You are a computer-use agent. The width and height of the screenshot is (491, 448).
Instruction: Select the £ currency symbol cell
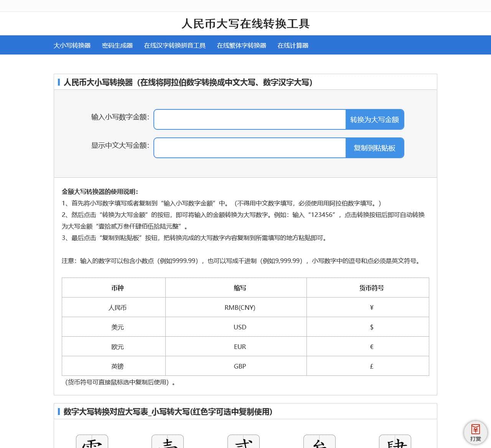tap(368, 366)
